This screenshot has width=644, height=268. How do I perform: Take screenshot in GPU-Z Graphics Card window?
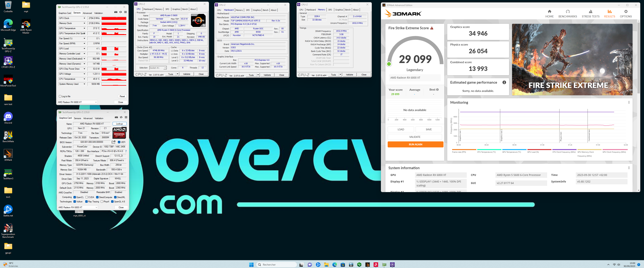[116, 117]
